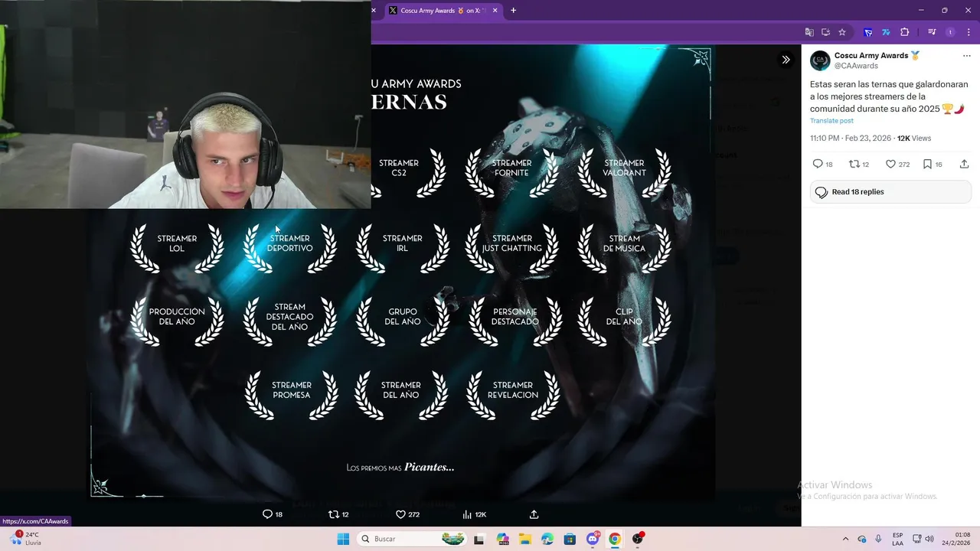Click the 12K Views text
The height and width of the screenshot is (551, 980).
pos(914,139)
